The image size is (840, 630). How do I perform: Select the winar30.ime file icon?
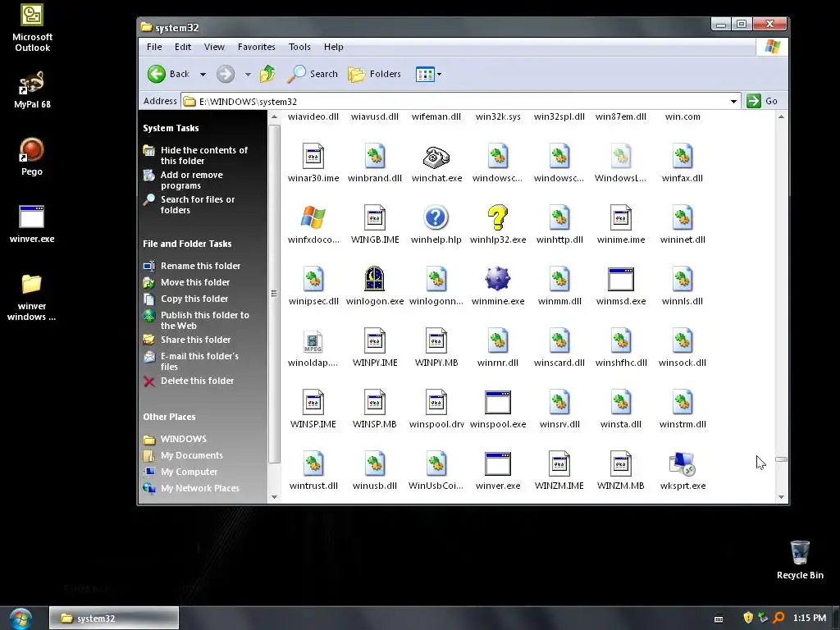coord(313,157)
